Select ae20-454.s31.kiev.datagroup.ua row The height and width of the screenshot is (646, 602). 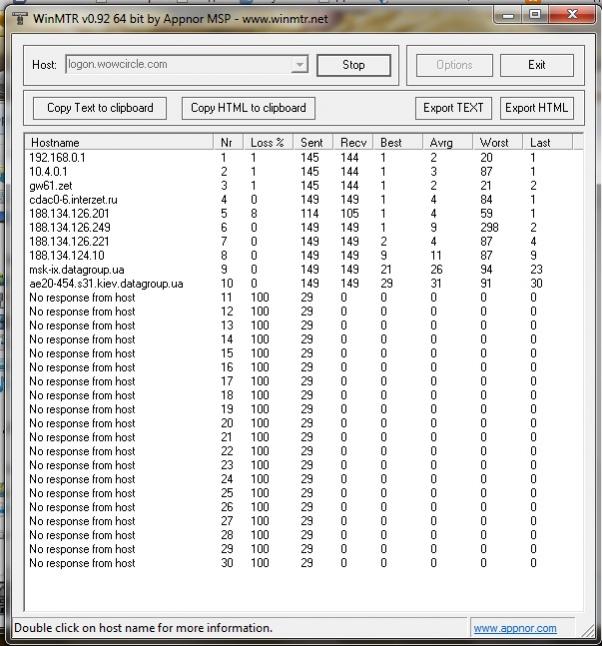(x=106, y=284)
